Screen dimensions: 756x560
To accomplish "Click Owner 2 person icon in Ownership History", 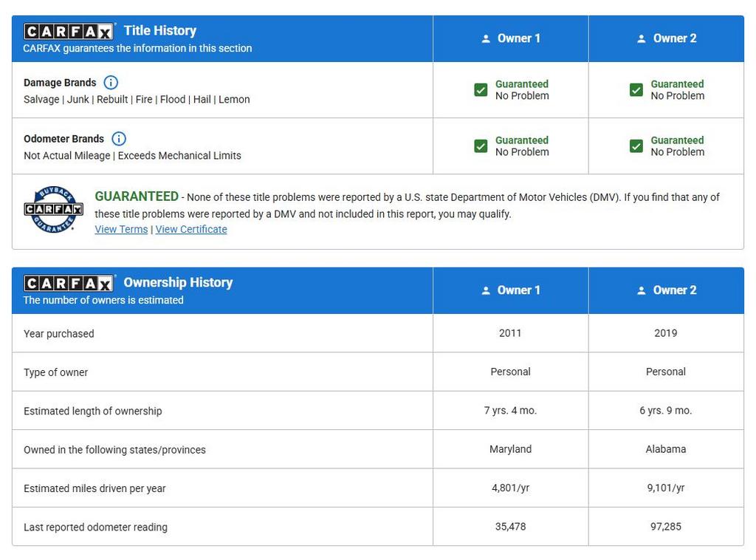I will 642,290.
